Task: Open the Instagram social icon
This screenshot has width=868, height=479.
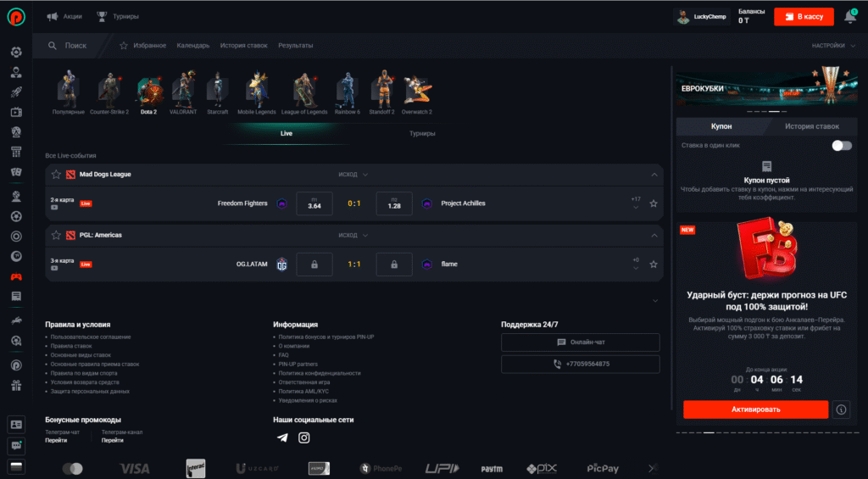Action: coord(304,437)
